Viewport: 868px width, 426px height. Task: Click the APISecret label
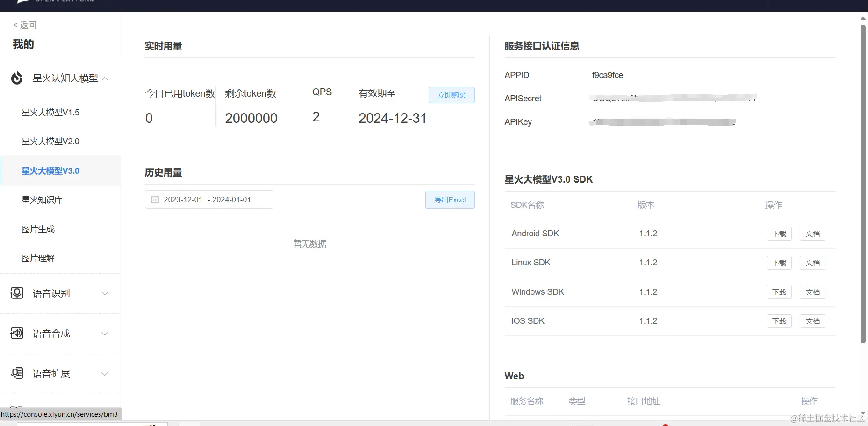(x=523, y=99)
